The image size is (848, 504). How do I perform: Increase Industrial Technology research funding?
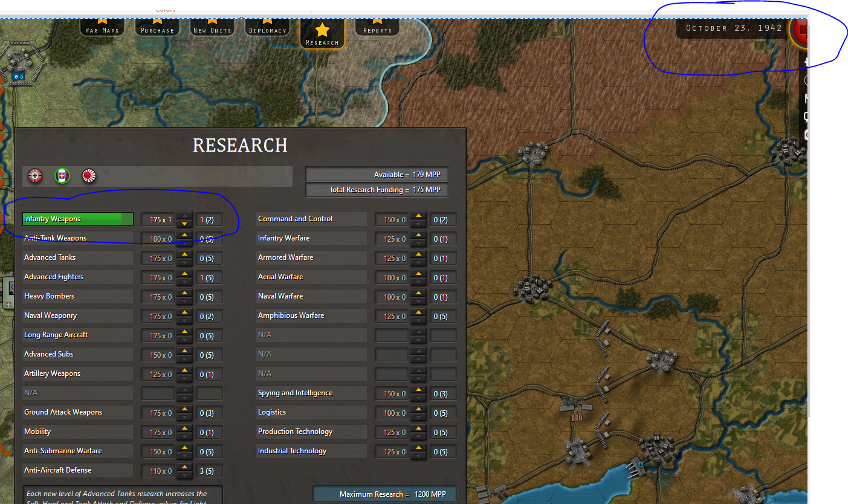tap(419, 447)
